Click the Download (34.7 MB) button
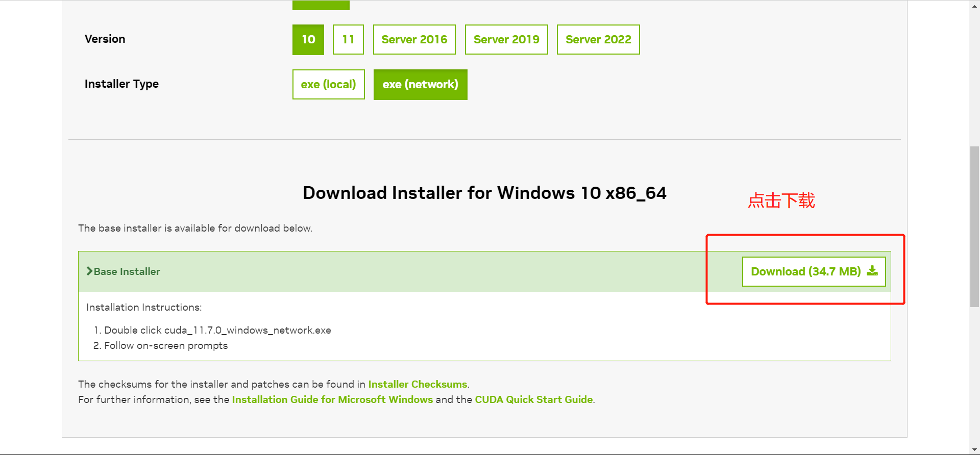 814,271
